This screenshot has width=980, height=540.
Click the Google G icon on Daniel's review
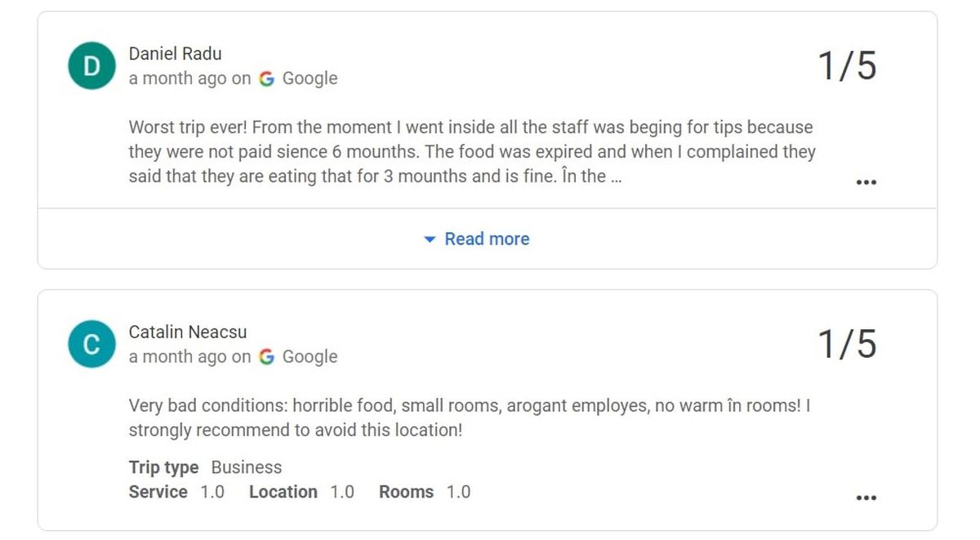pos(266,78)
